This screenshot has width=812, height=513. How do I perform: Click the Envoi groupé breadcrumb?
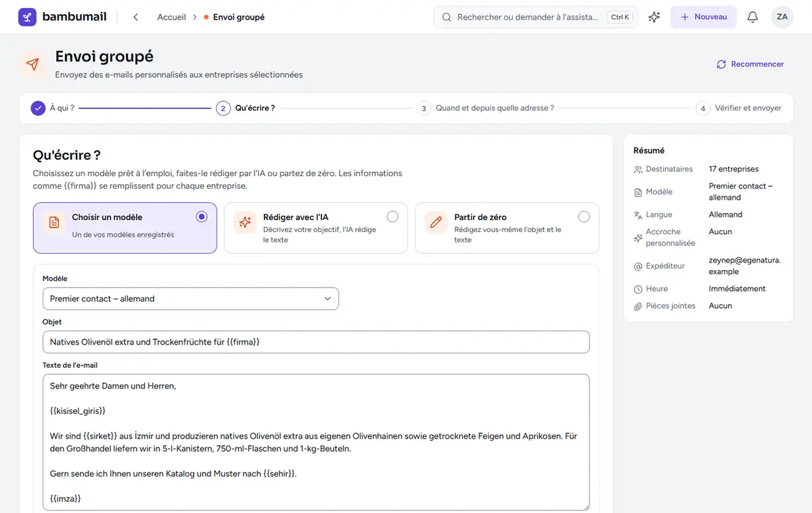pos(238,17)
